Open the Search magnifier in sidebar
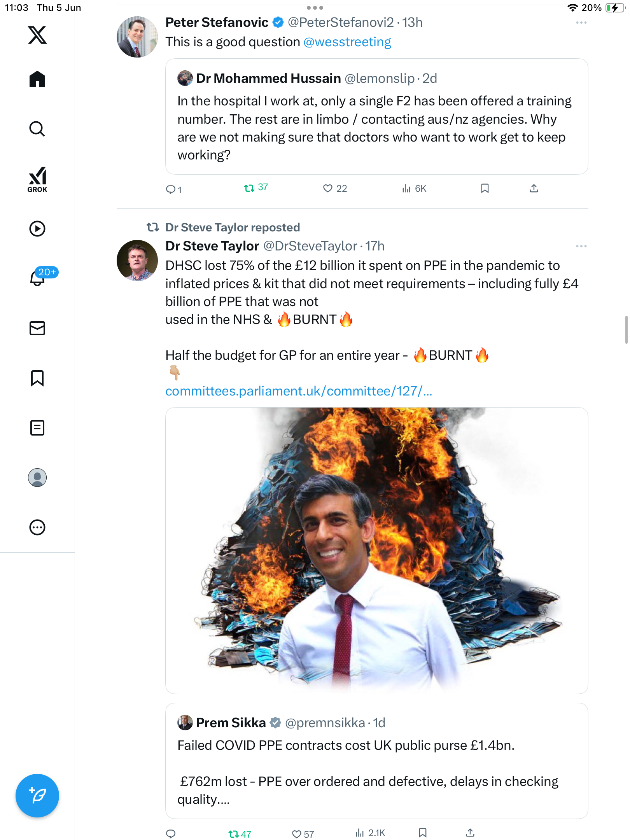 pos(37,129)
